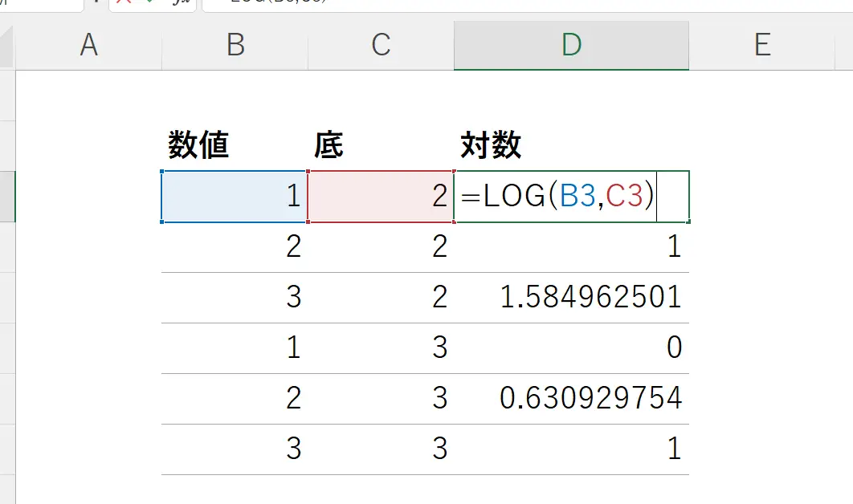This screenshot has width=853, height=504.
Task: Select the cell showing 0.630929754
Action: pos(571,397)
